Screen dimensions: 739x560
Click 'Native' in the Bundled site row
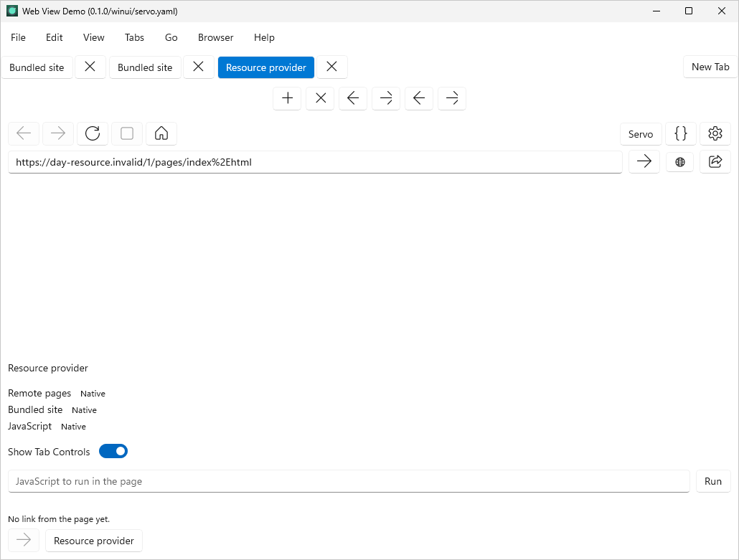tap(85, 410)
